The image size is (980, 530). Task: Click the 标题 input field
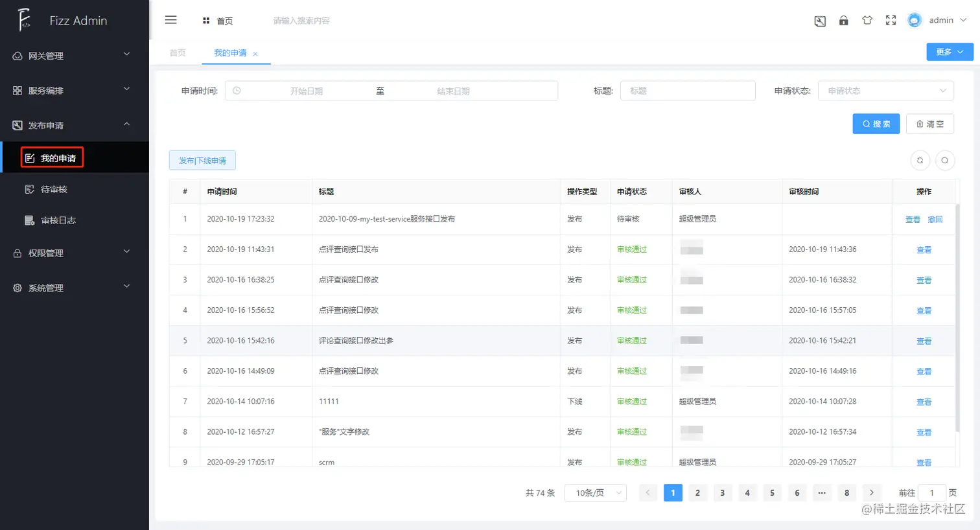688,91
